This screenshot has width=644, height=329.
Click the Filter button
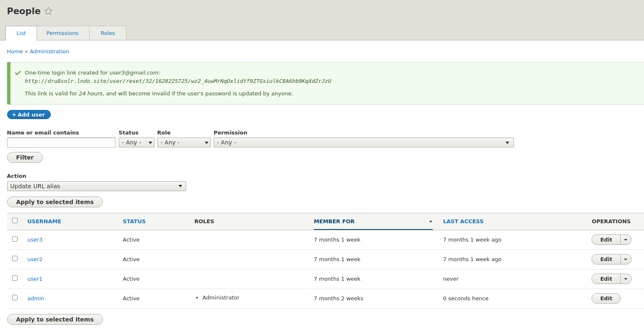click(25, 157)
